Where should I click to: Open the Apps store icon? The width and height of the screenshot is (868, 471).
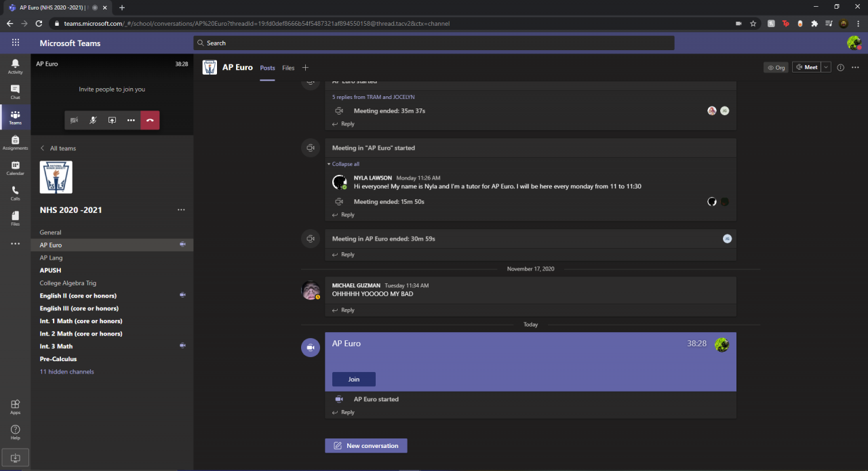(15, 407)
